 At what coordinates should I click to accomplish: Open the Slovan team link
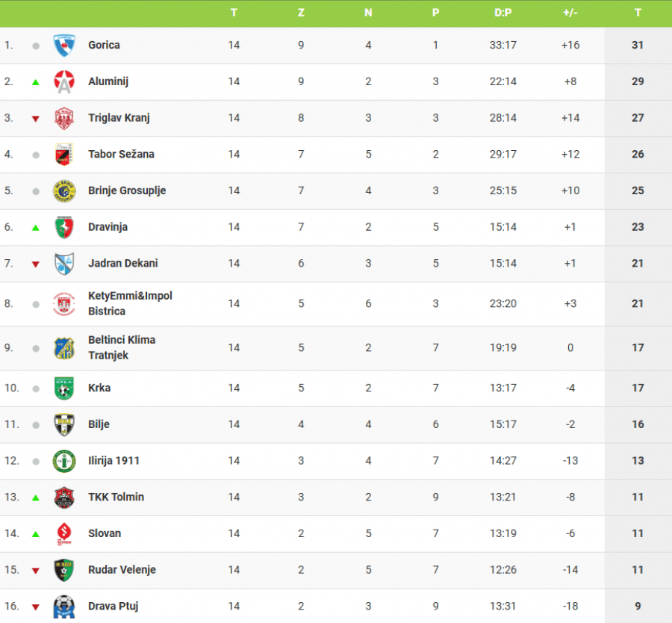105,533
